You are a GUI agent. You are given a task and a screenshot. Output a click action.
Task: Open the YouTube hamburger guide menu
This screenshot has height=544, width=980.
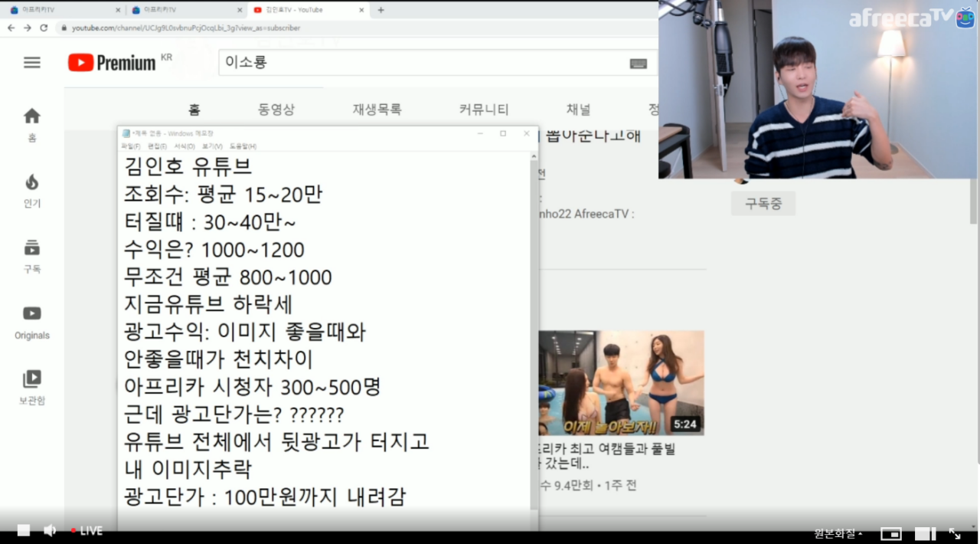click(x=32, y=63)
